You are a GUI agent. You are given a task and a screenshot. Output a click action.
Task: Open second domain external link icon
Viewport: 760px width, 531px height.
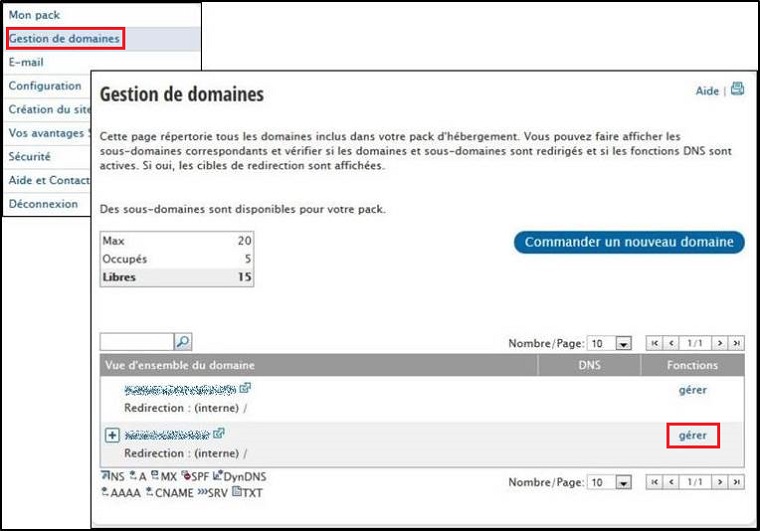click(219, 433)
